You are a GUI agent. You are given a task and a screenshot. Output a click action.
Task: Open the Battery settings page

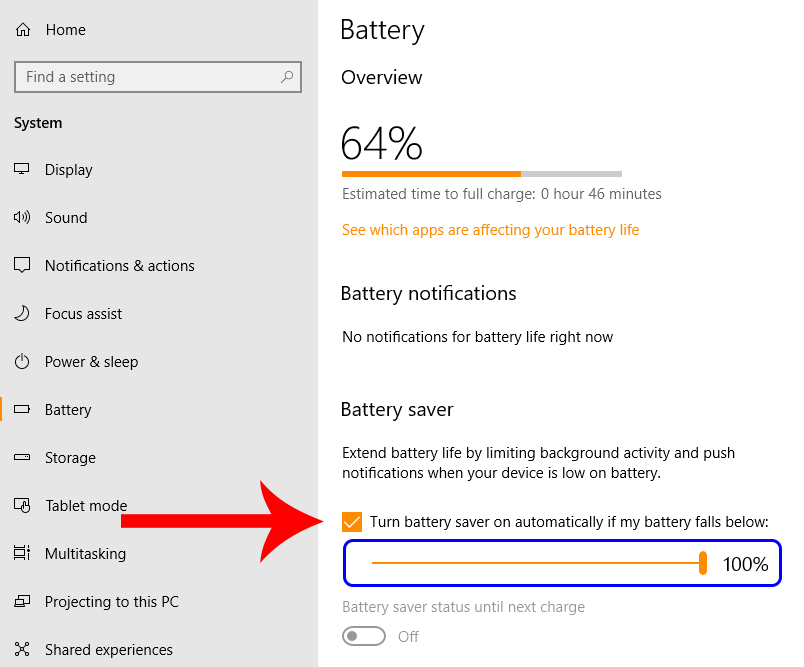(68, 410)
